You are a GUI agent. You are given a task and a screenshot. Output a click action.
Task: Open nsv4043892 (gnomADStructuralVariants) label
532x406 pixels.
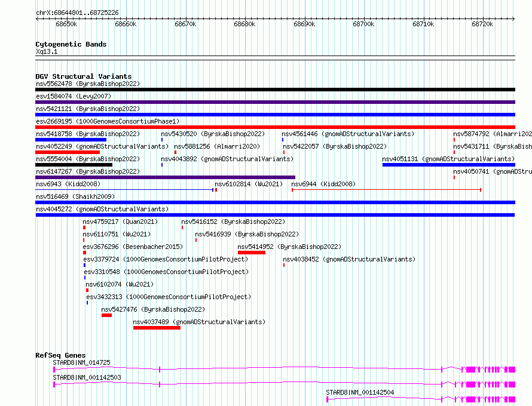coord(227,159)
